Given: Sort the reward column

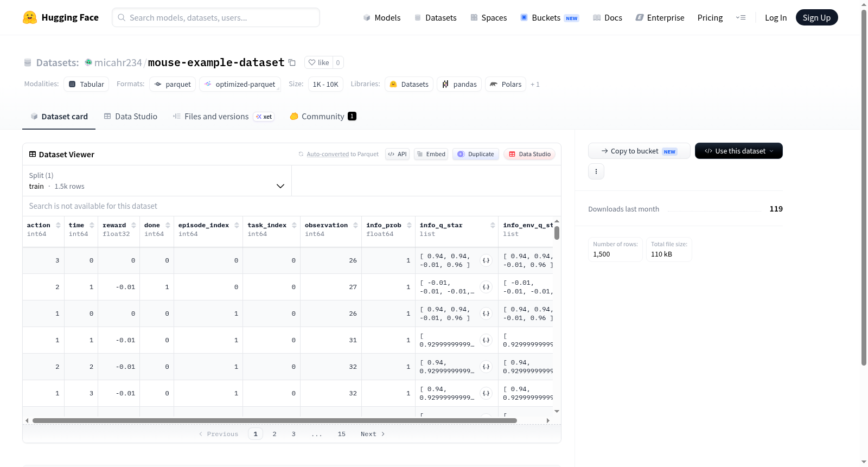Looking at the screenshot, I should [133, 225].
